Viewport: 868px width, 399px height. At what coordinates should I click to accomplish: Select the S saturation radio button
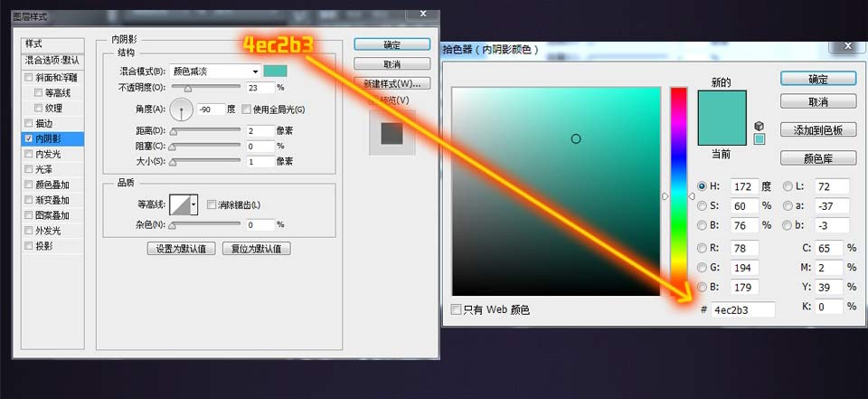coord(702,205)
